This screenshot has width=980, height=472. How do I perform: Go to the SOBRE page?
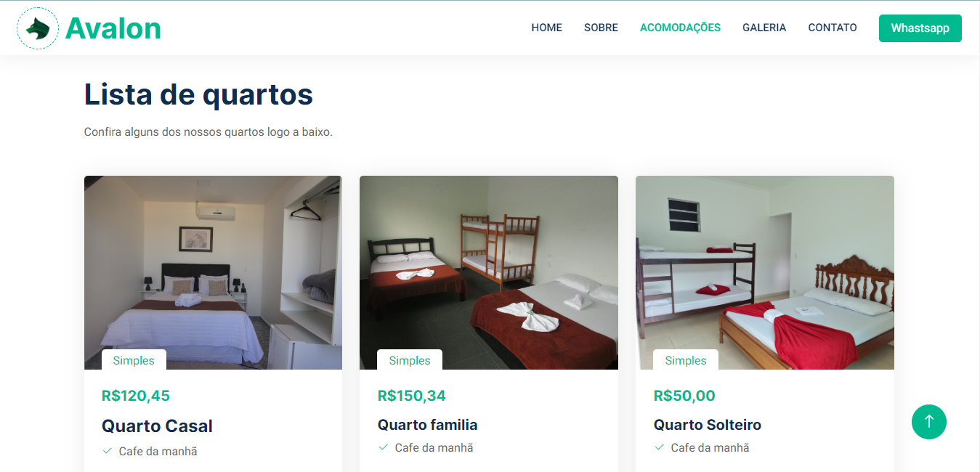pos(601,28)
